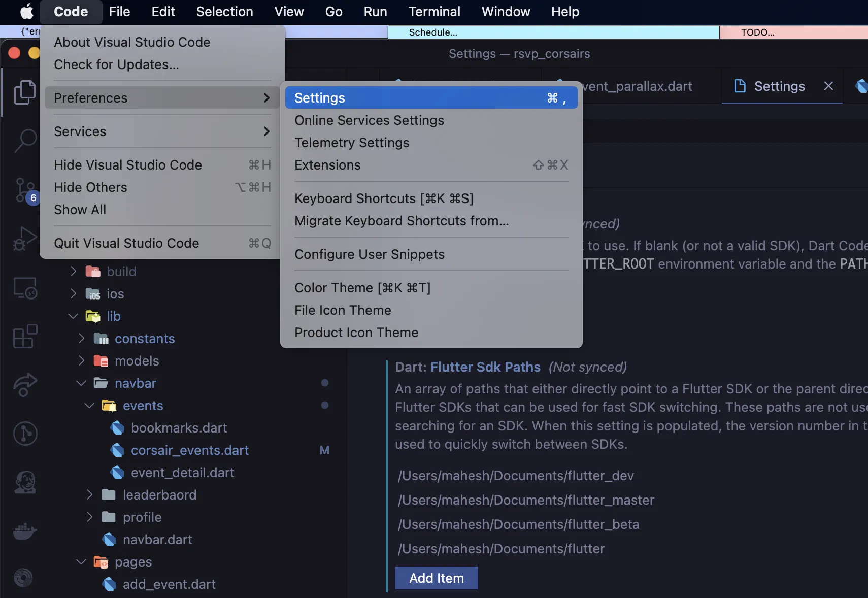Viewport: 868px width, 598px height.
Task: Choose File Icon Theme
Action: (431, 310)
